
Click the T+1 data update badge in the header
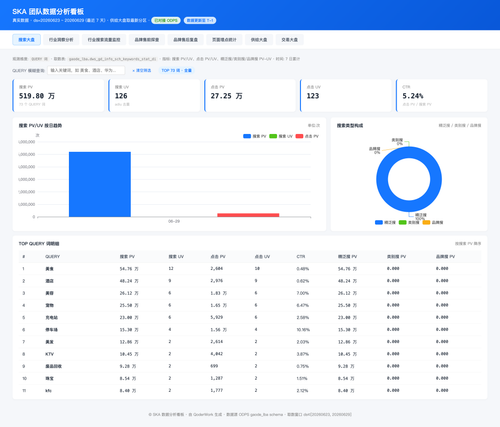coord(200,20)
